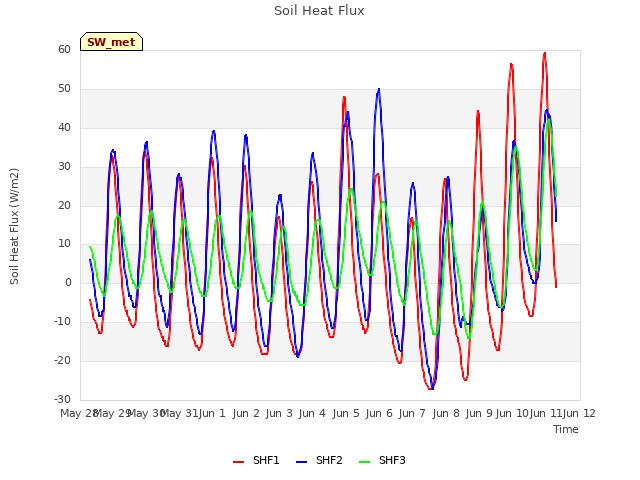Click the Jun 1 x-axis tick label
Screen dimensions: 640x480
pyautogui.click(x=212, y=413)
